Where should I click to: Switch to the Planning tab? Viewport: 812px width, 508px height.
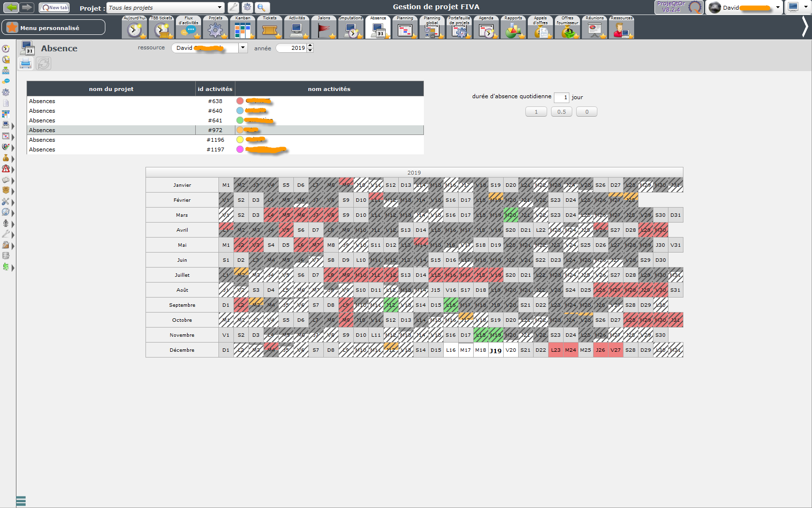click(405, 27)
